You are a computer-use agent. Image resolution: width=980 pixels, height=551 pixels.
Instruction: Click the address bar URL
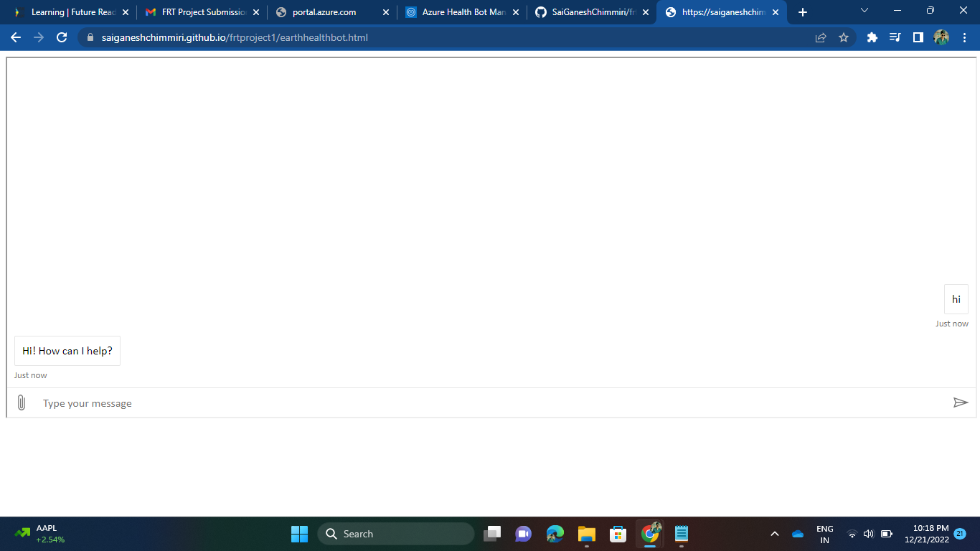[x=235, y=37]
